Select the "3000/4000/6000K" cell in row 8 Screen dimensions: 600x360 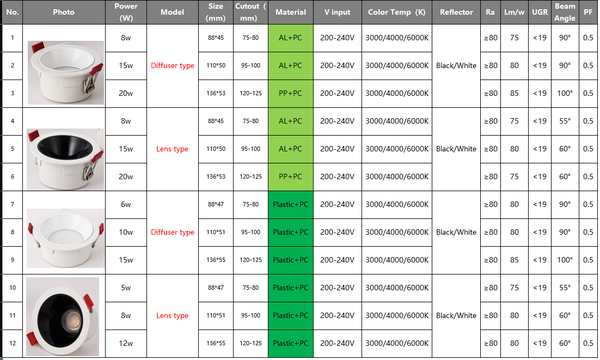tap(397, 232)
